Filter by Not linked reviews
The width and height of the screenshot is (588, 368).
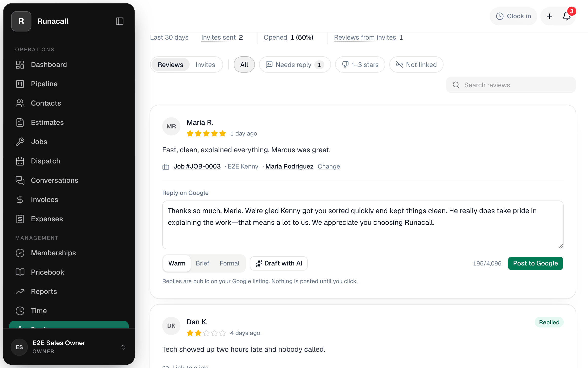tap(416, 65)
